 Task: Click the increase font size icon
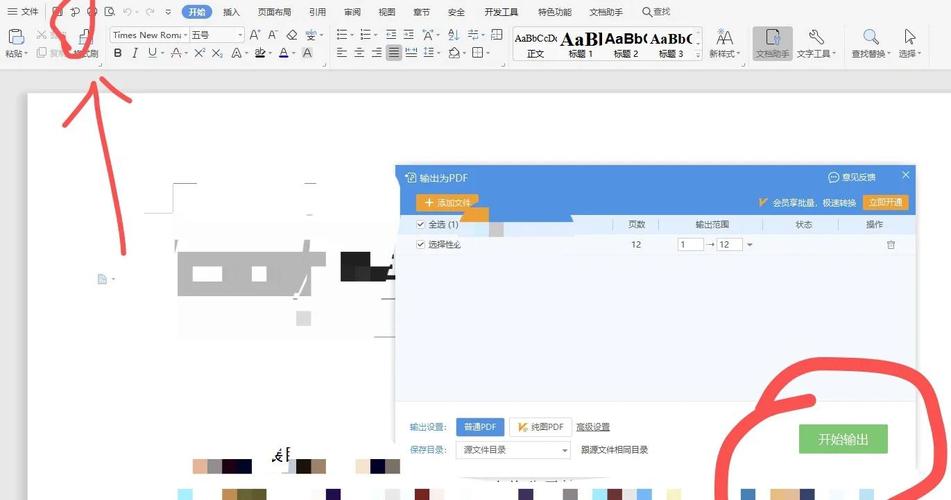point(255,35)
